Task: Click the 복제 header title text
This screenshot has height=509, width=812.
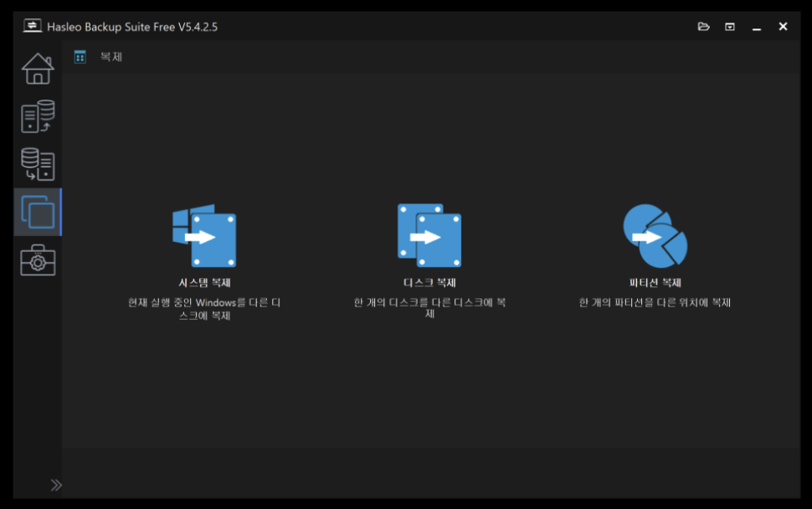Action: [111, 57]
